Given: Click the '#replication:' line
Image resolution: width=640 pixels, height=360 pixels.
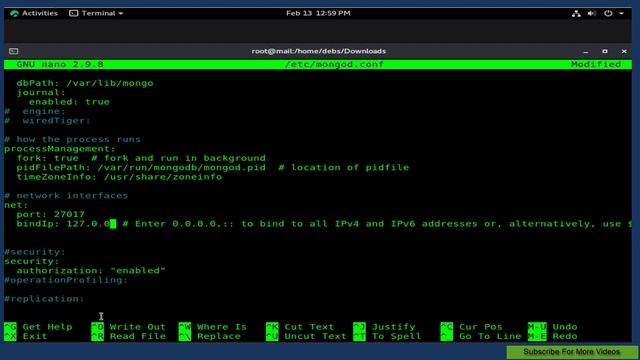Looking at the screenshot, I should (x=44, y=299).
